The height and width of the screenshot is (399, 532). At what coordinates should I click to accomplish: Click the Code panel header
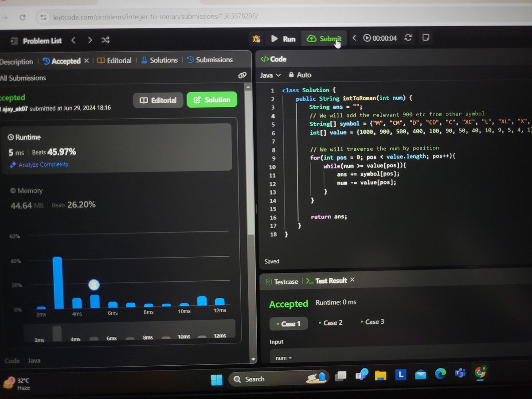coord(273,59)
